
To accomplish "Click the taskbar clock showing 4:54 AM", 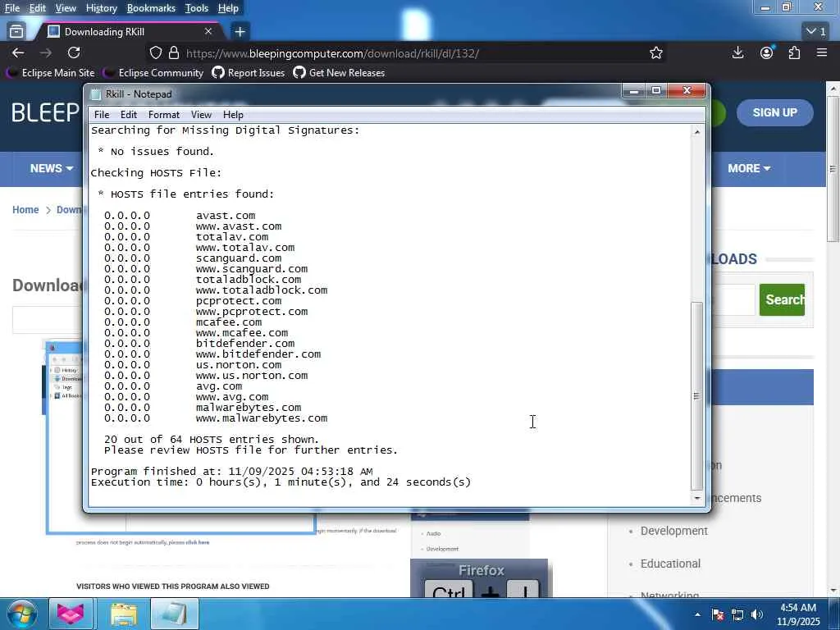I will pyautogui.click(x=798, y=614).
